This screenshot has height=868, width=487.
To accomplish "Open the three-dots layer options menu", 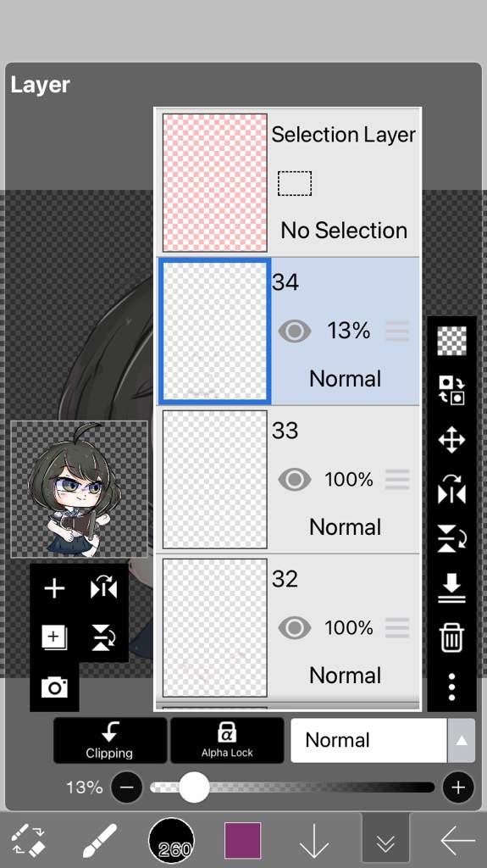I will (451, 687).
